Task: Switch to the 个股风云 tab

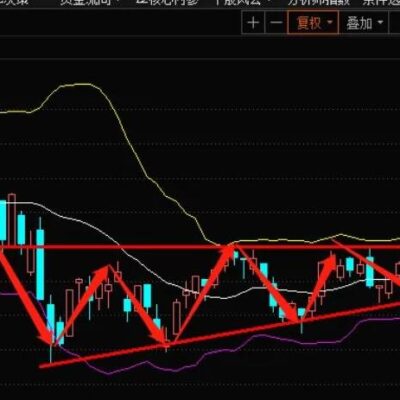Action: pos(237,3)
